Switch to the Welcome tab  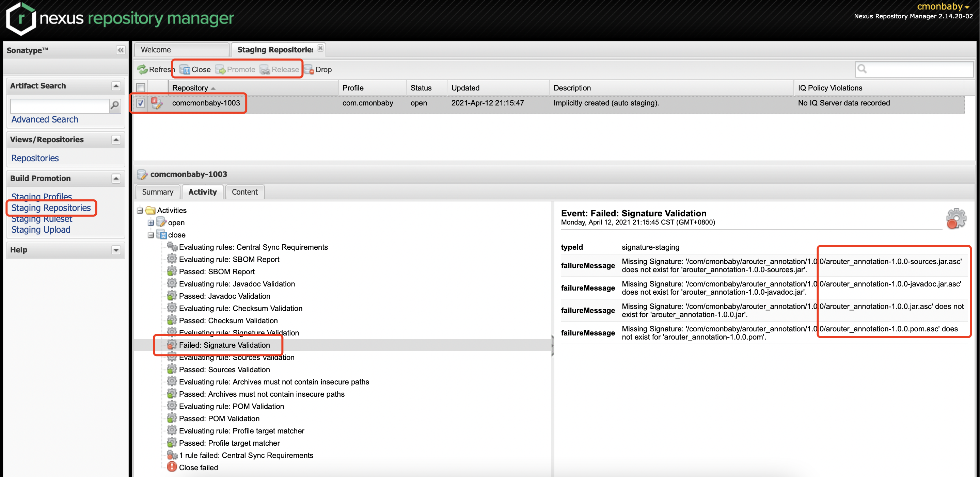[x=182, y=50]
